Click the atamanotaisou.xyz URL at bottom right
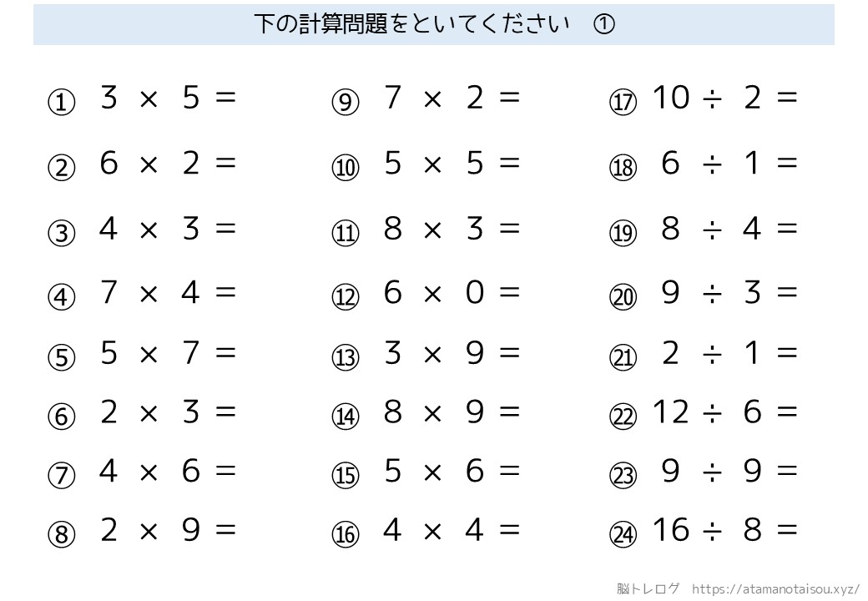868x601 pixels. tap(775, 589)
